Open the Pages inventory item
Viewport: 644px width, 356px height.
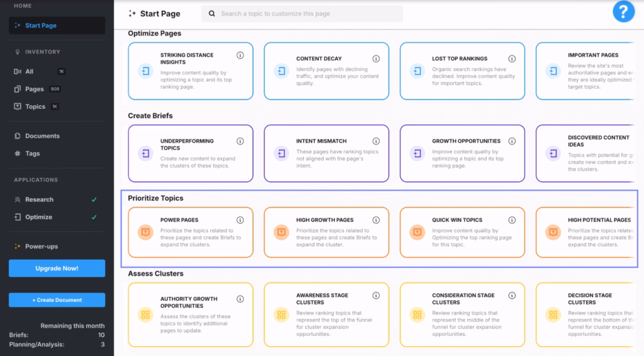pyautogui.click(x=35, y=89)
